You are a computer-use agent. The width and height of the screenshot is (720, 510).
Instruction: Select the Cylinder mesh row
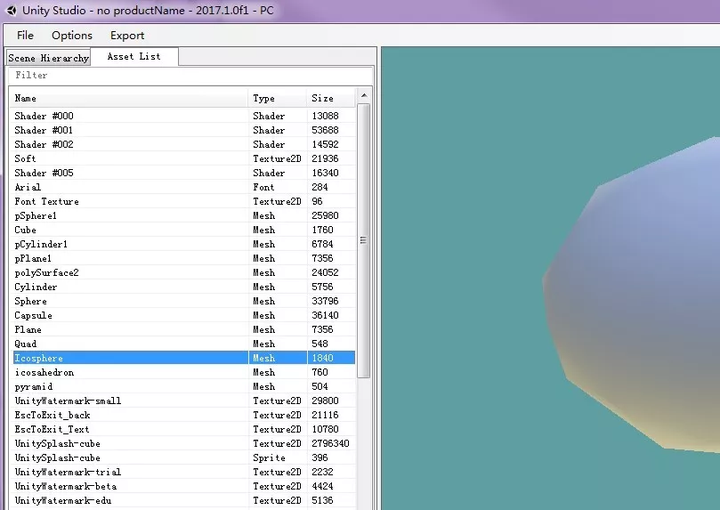tap(184, 286)
